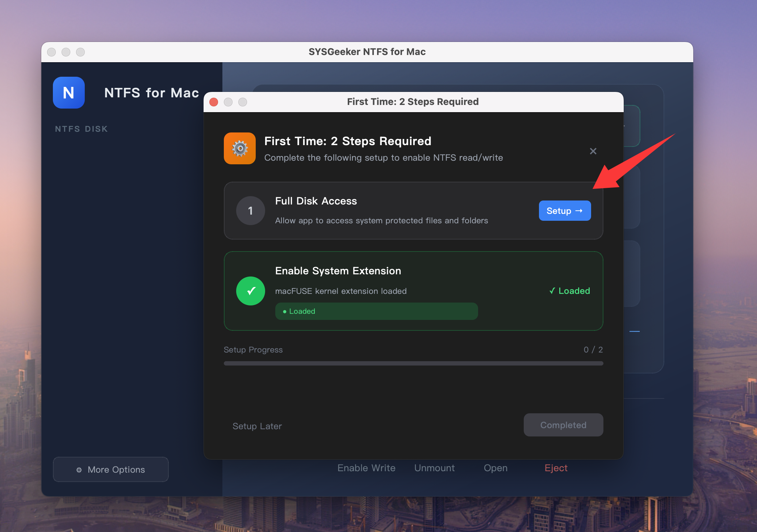Open More Options in the sidebar
This screenshot has height=532, width=757.
(x=110, y=469)
